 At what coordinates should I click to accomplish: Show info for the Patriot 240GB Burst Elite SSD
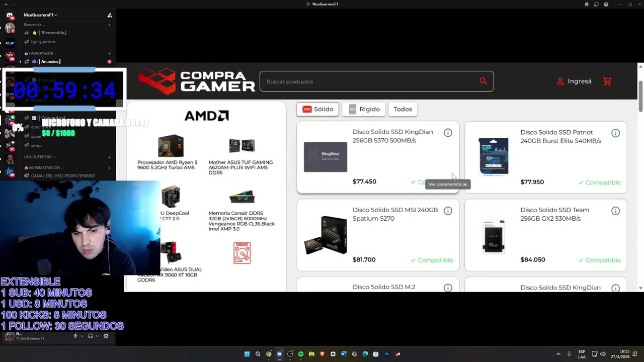(615, 133)
